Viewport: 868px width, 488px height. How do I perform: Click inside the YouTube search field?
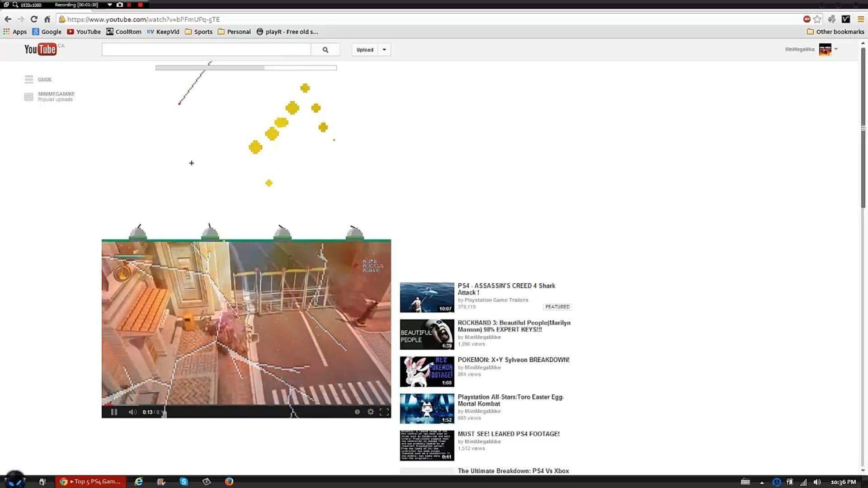click(206, 49)
